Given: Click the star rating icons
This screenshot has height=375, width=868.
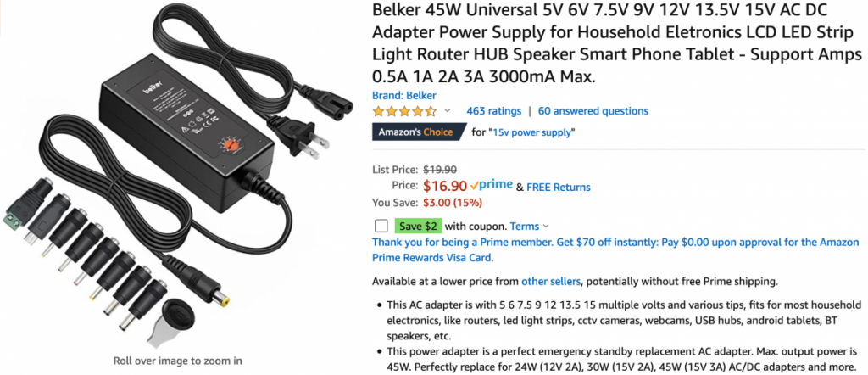Looking at the screenshot, I should tap(405, 111).
